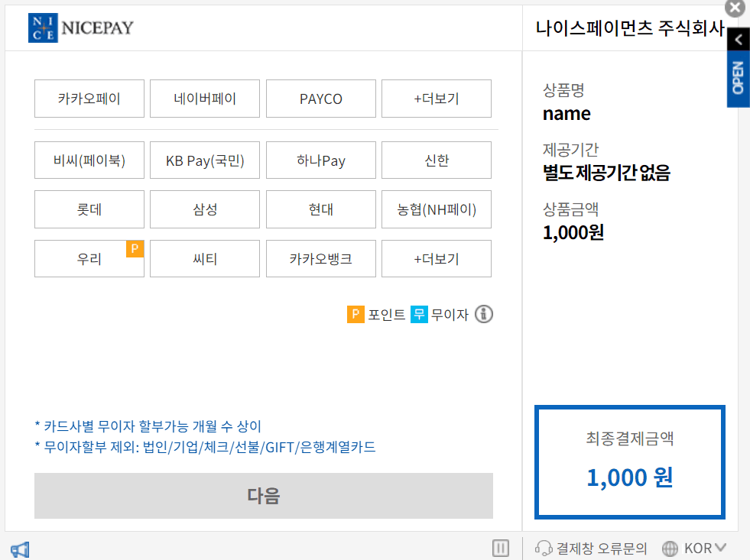The image size is (750, 560).
Task: Click the orange P point badge in legend
Action: [356, 314]
